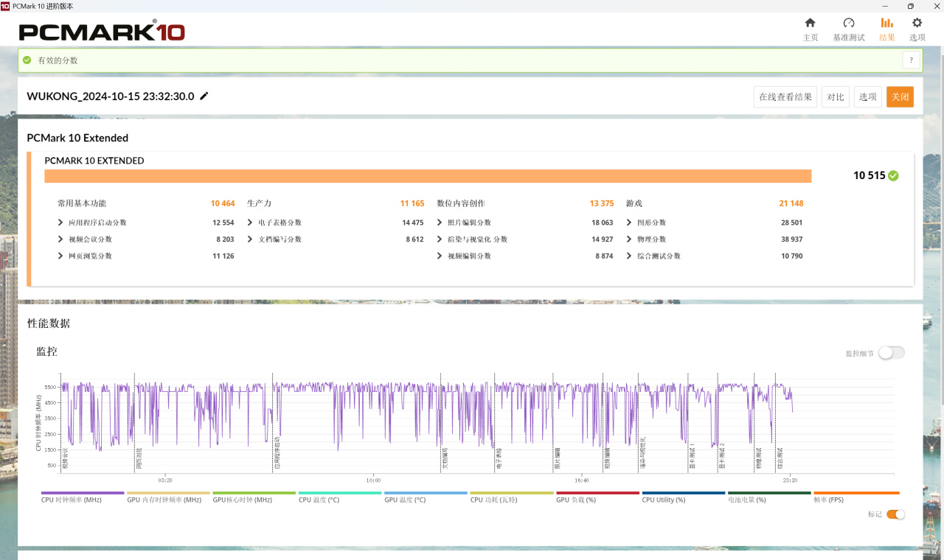Toggle the 监控细节 switch

click(x=891, y=353)
